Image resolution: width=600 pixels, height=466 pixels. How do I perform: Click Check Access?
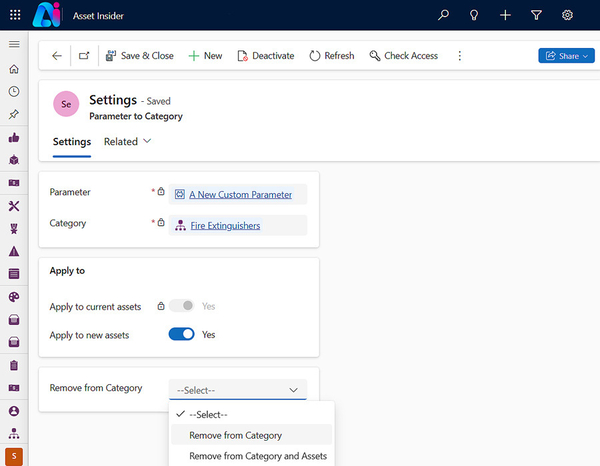pos(404,56)
